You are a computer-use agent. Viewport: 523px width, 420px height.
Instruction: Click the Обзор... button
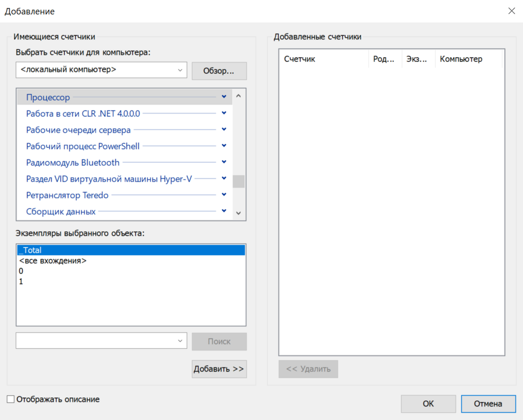pyautogui.click(x=219, y=71)
